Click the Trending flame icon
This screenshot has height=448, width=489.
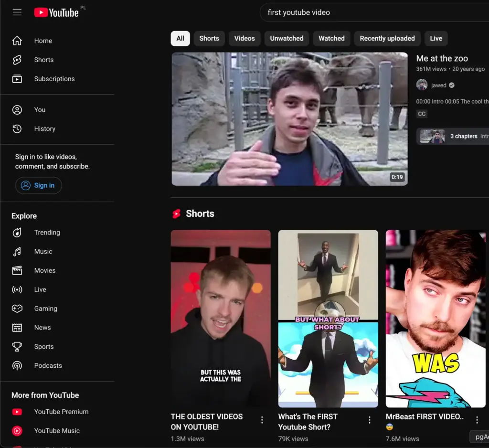click(x=17, y=233)
